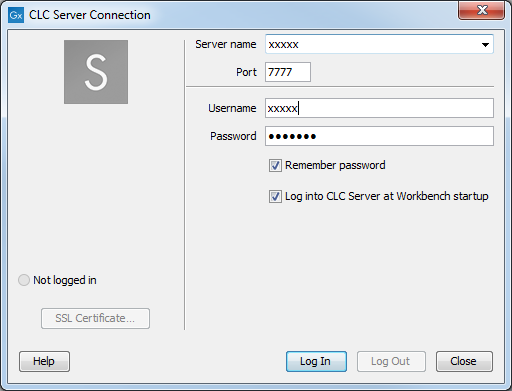The image size is (512, 391).
Task: Open the Help button
Action: point(44,361)
